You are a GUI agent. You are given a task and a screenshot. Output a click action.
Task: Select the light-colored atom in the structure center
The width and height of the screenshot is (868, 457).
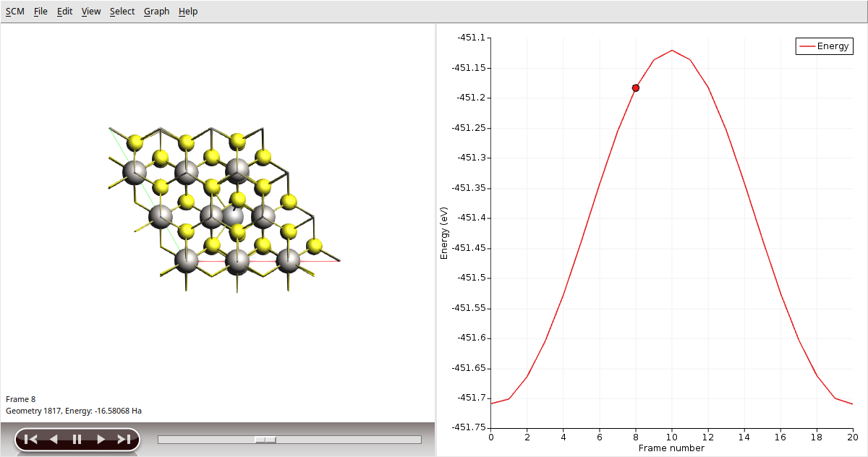pyautogui.click(x=234, y=215)
